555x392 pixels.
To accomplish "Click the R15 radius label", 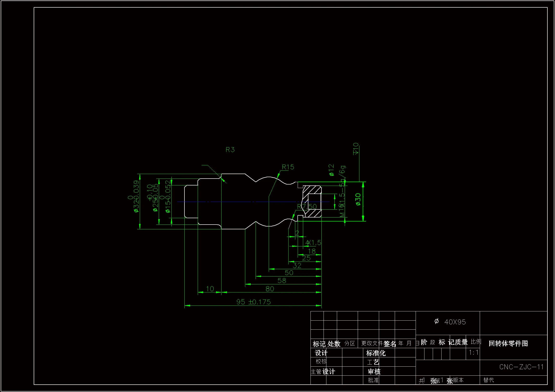I will (288, 167).
